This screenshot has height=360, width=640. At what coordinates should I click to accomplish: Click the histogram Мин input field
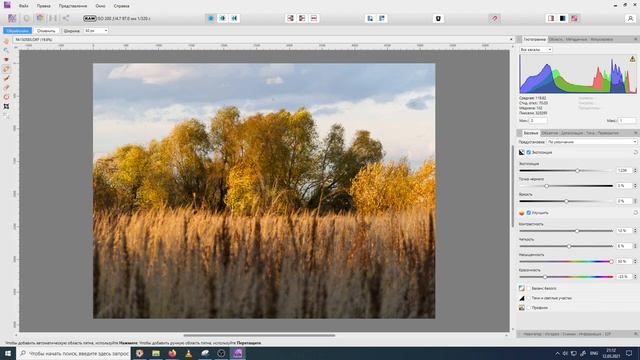(x=538, y=121)
